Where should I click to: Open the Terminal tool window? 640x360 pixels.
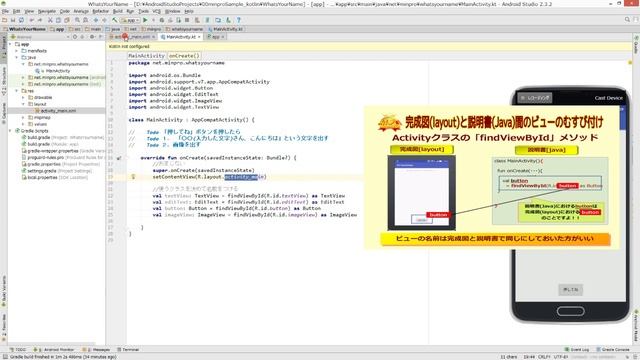128,349
